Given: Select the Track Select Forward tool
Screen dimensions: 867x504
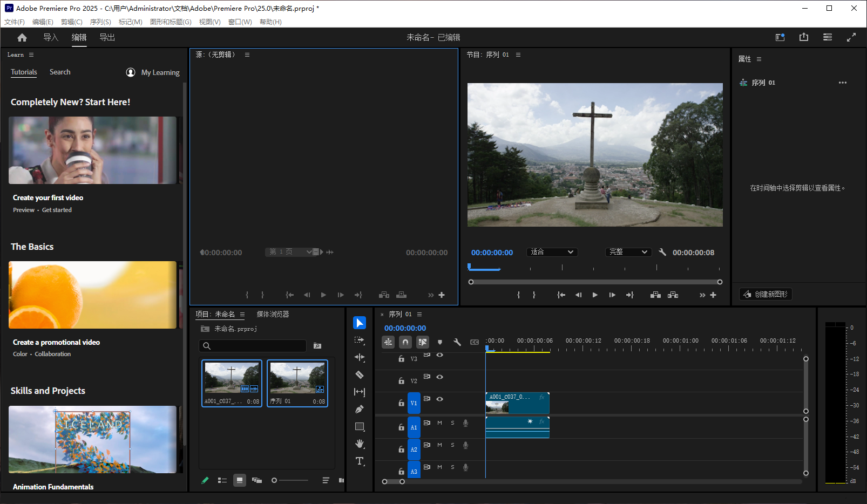Looking at the screenshot, I should point(360,340).
